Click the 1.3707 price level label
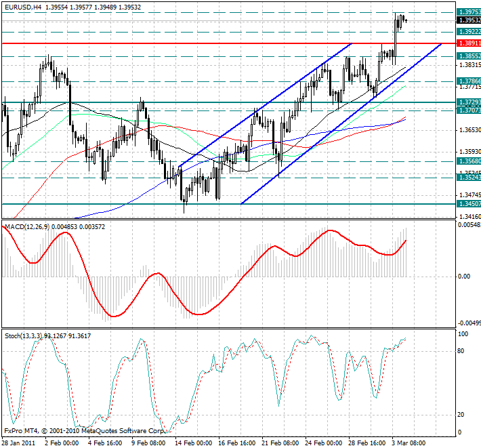 (469, 110)
